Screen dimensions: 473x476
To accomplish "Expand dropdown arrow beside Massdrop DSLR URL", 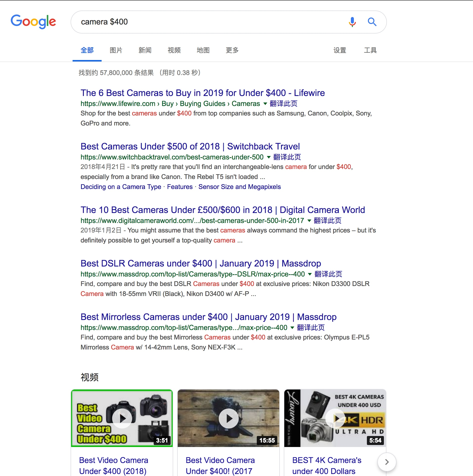I will pyautogui.click(x=310, y=274).
